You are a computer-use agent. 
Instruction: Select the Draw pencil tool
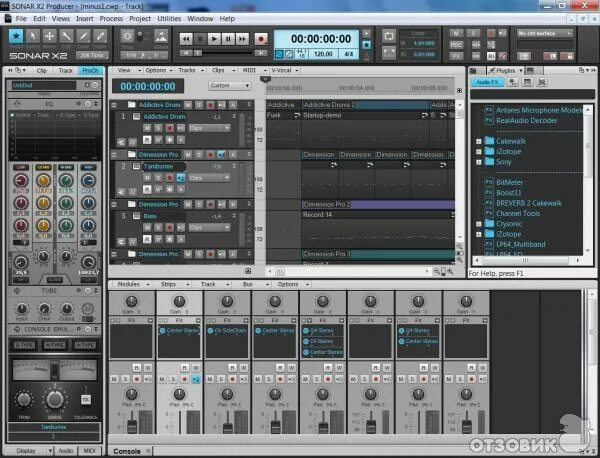tap(83, 36)
